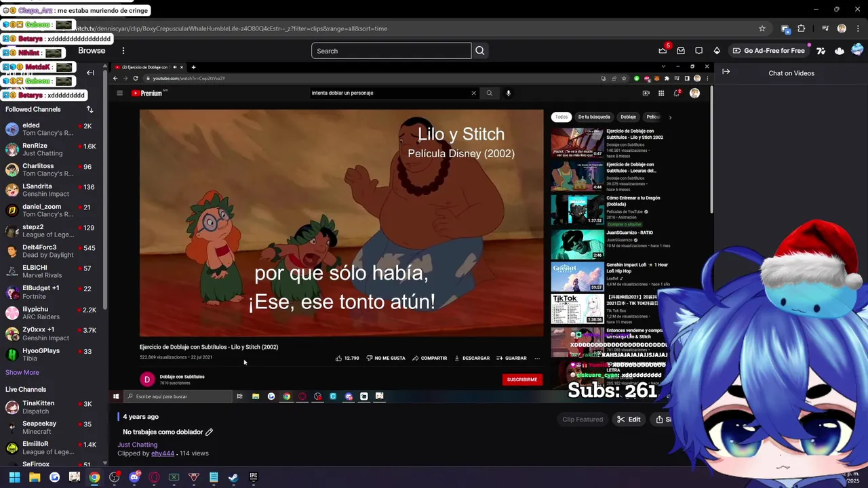
Task: Open the Twitch whispers icon
Action: point(698,51)
